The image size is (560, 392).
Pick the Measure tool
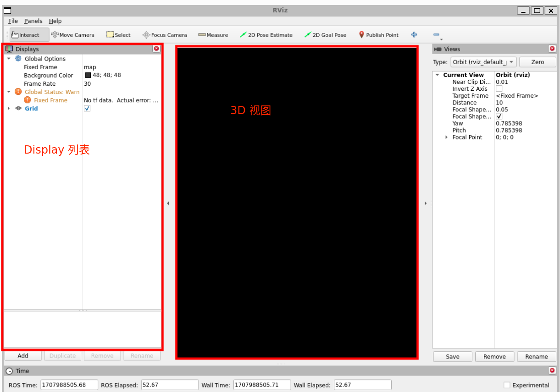pyautogui.click(x=213, y=35)
